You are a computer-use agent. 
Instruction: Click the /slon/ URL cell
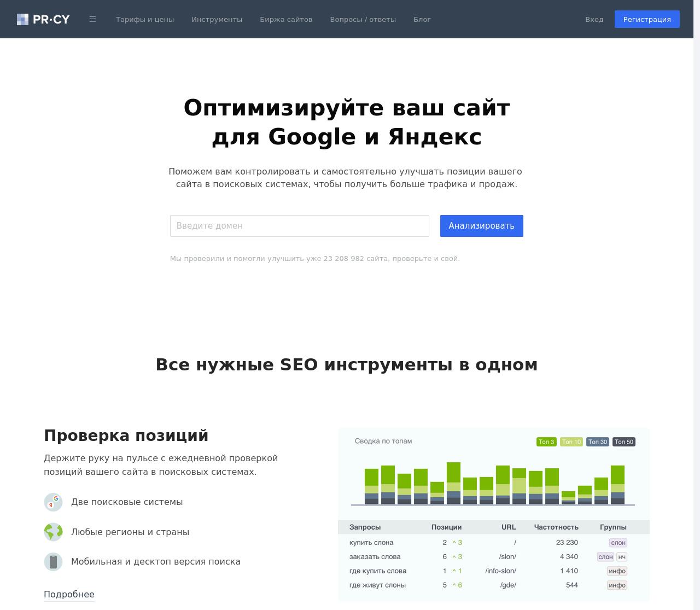(x=507, y=557)
